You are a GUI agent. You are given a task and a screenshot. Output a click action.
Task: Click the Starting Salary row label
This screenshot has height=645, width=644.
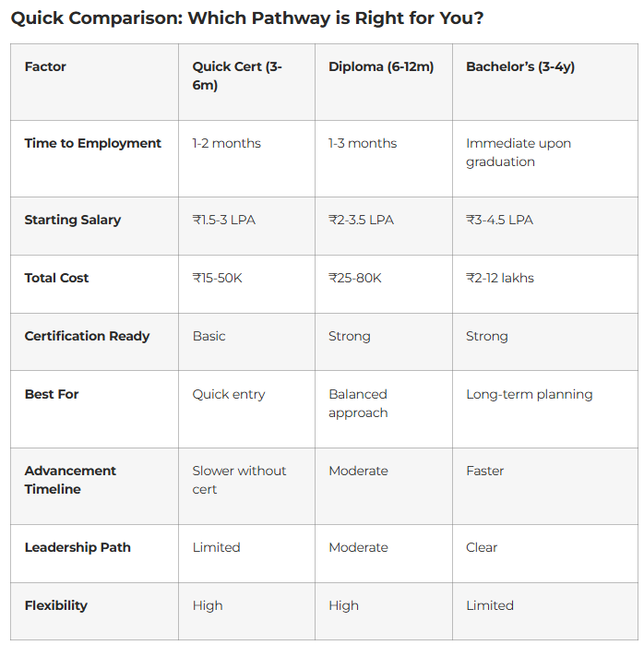(x=73, y=220)
